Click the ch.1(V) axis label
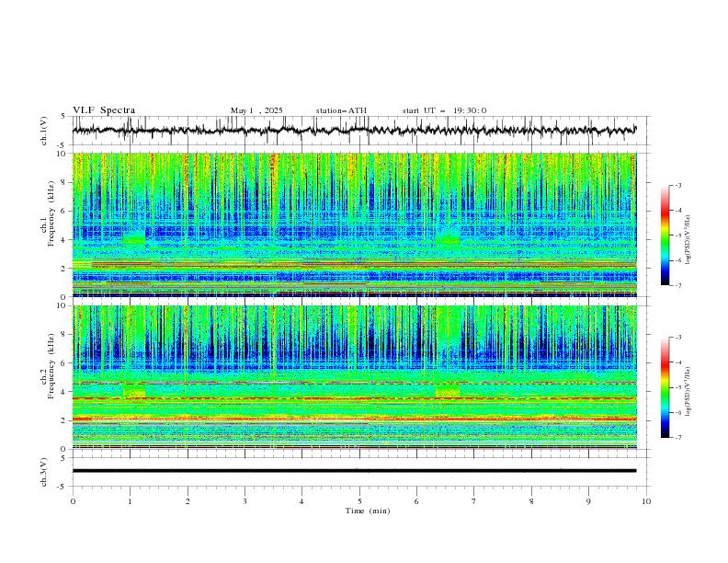 [44, 131]
